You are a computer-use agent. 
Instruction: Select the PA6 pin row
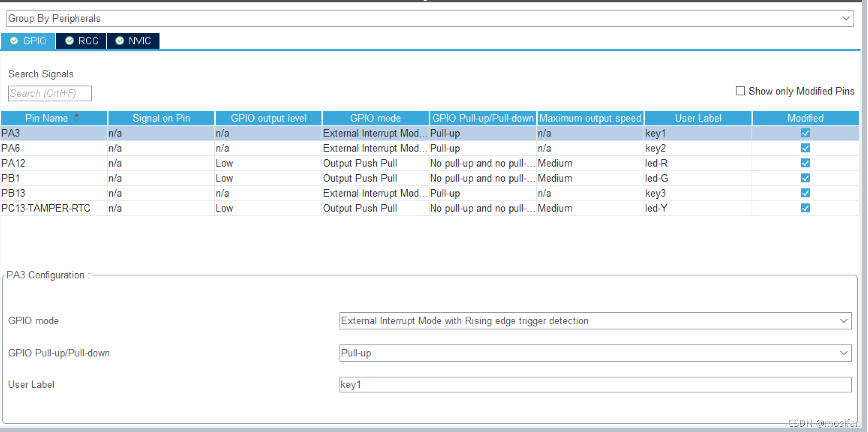[430, 148]
